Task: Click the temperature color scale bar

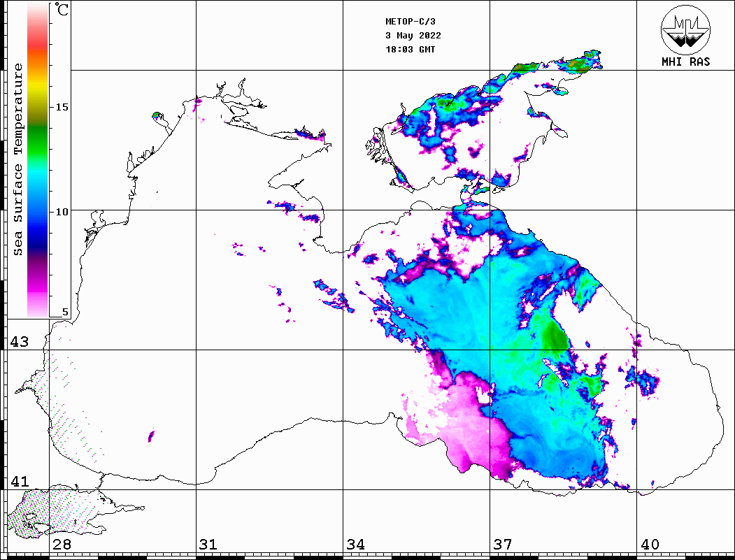Action: pos(38,160)
